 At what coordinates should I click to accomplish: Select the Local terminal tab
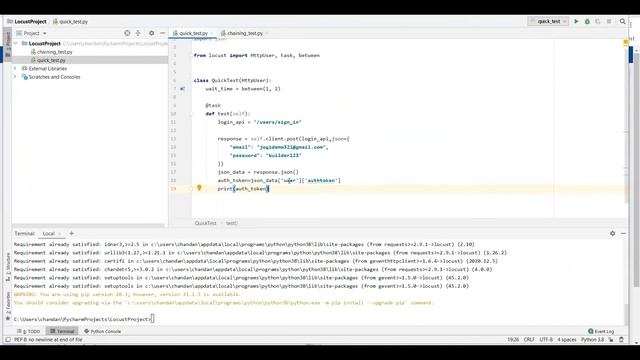click(x=49, y=233)
